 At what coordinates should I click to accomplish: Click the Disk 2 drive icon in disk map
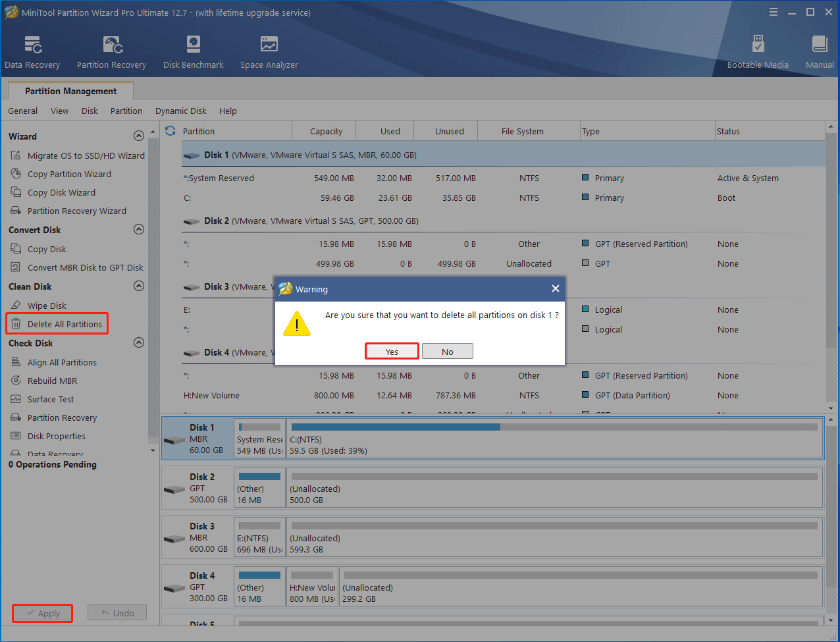[x=174, y=490]
